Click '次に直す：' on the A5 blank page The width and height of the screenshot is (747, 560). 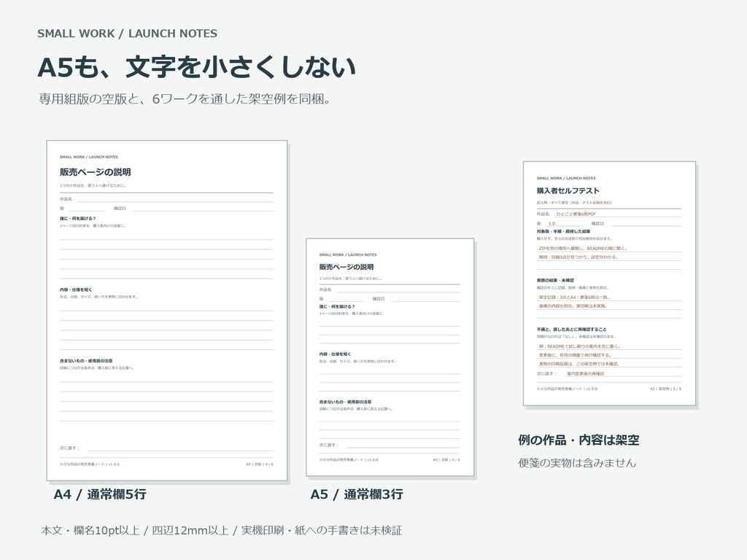(329, 446)
